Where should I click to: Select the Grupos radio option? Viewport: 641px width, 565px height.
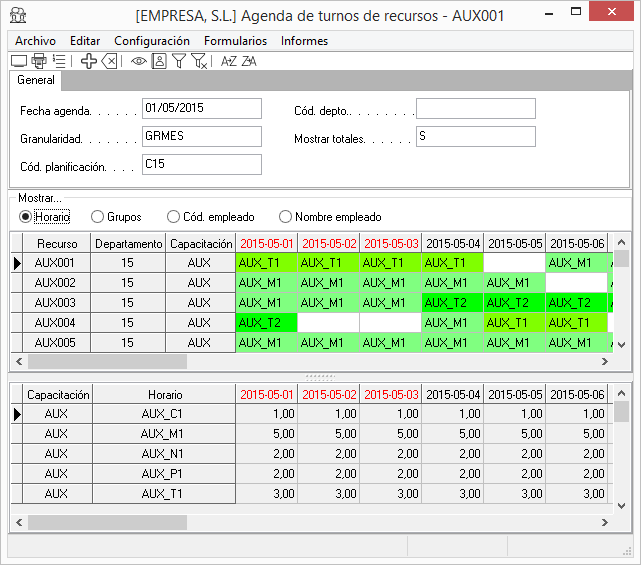tap(98, 216)
